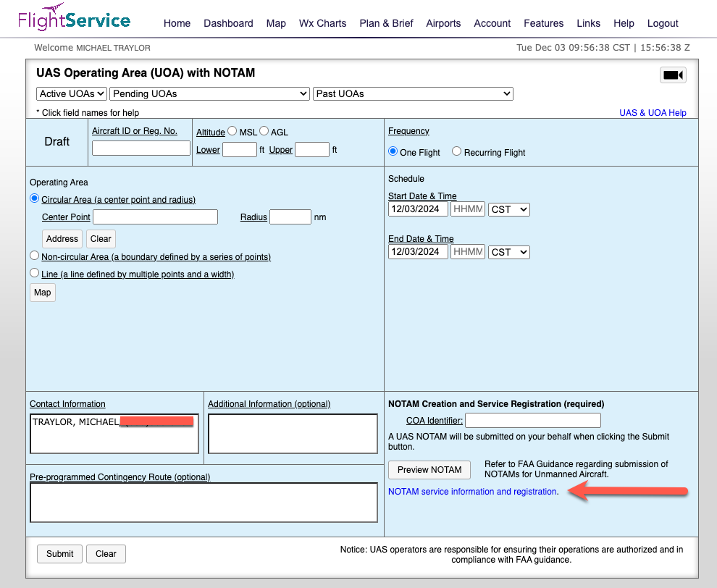Select the Circular Area radio button

(x=34, y=198)
